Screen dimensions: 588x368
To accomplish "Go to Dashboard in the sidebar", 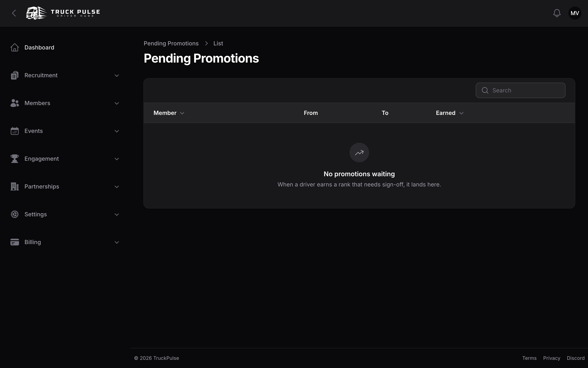I will 65,47.
